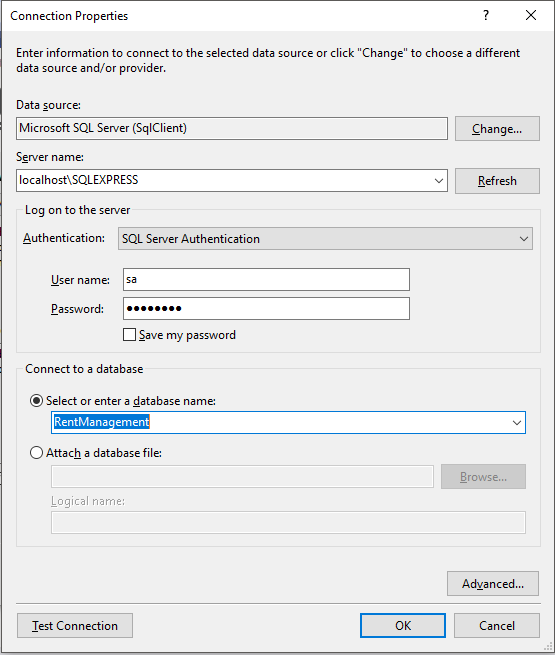The image size is (555, 655).
Task: Refresh the server name list
Action: 497,181
